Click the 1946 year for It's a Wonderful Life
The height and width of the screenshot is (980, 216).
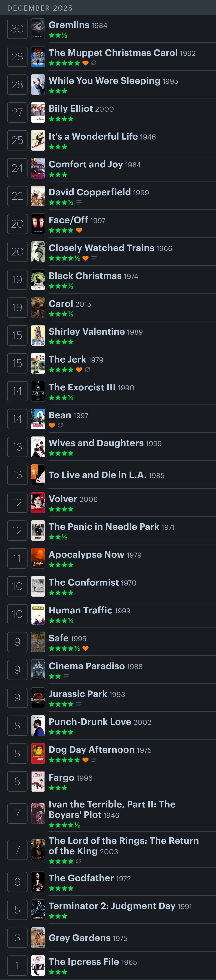click(148, 137)
